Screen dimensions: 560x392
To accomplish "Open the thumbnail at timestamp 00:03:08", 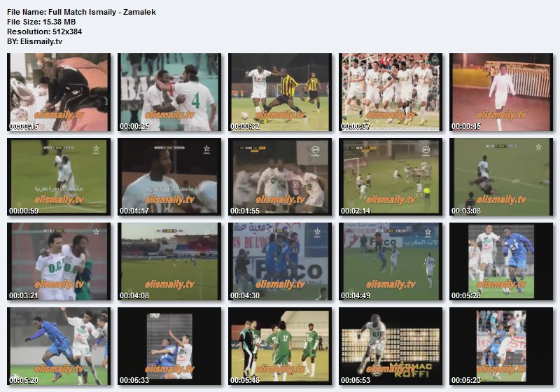I will tap(500, 177).
